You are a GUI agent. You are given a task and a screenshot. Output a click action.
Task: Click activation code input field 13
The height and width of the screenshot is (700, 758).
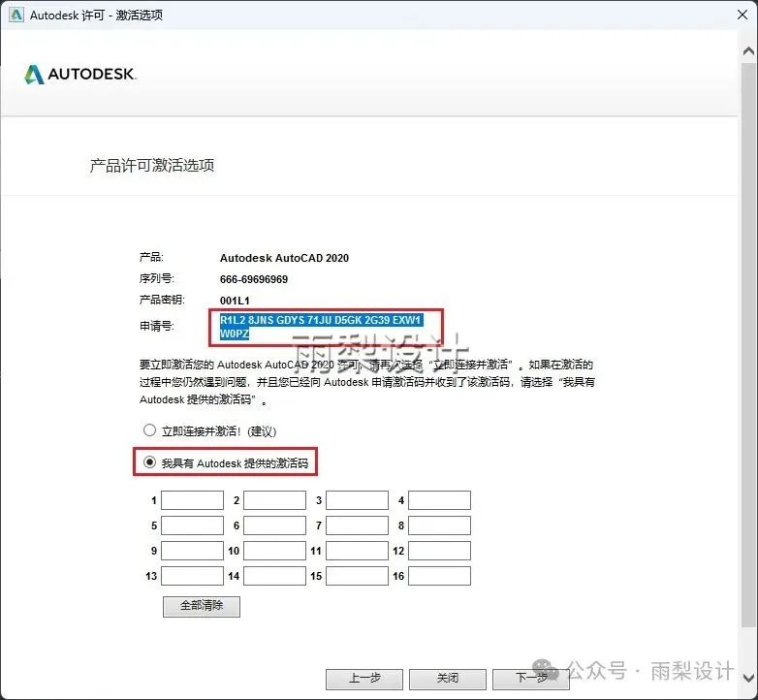click(x=192, y=576)
